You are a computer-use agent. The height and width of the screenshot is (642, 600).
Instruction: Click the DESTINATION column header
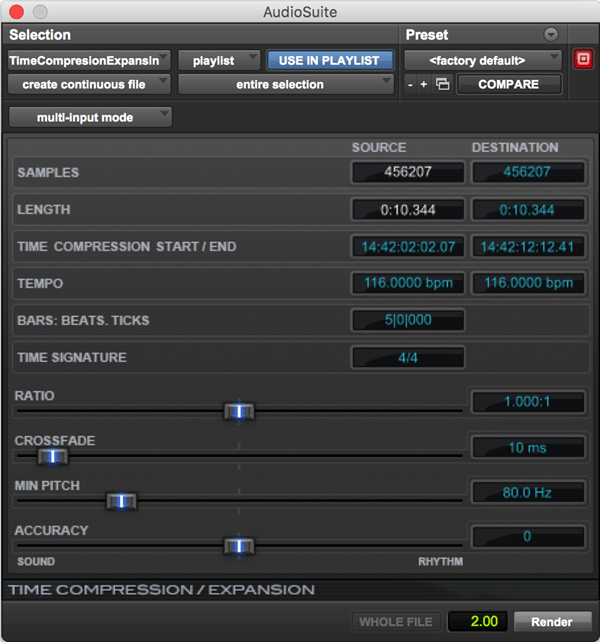click(x=515, y=147)
